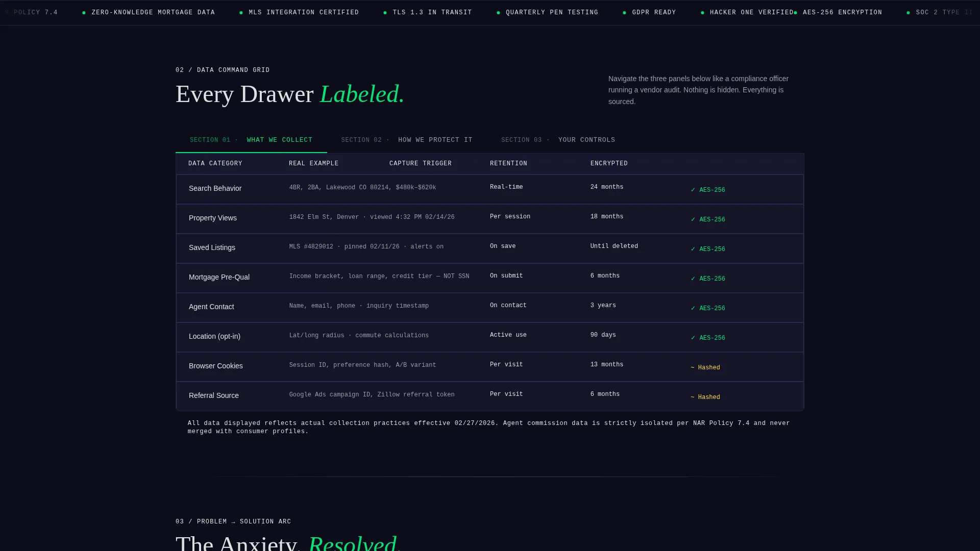Select the Browser Cookies row label
980x551 pixels.
[x=216, y=366]
